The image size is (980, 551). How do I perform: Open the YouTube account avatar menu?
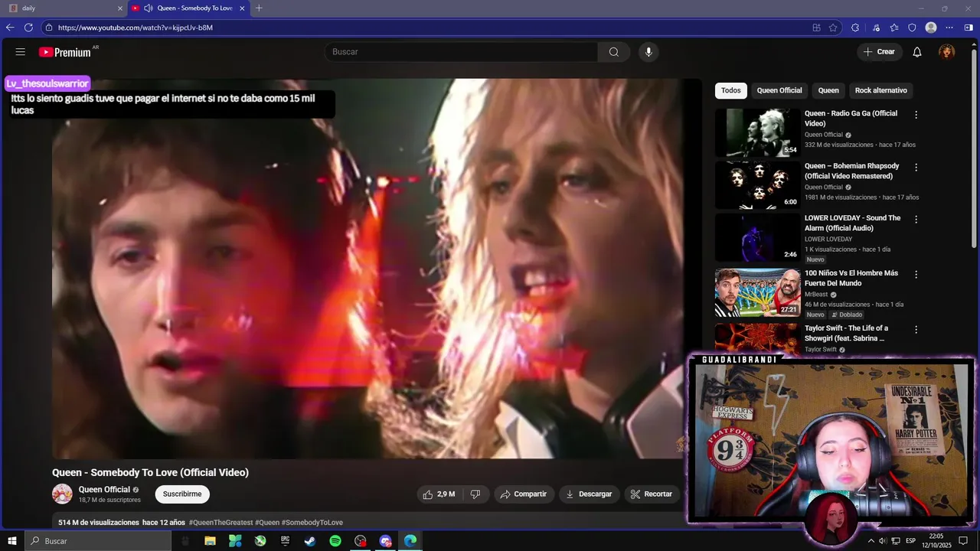[947, 52]
